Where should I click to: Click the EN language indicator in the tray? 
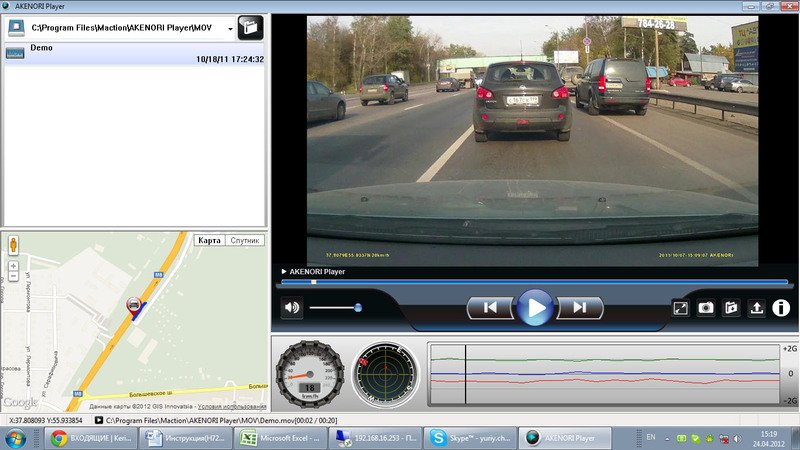point(651,437)
